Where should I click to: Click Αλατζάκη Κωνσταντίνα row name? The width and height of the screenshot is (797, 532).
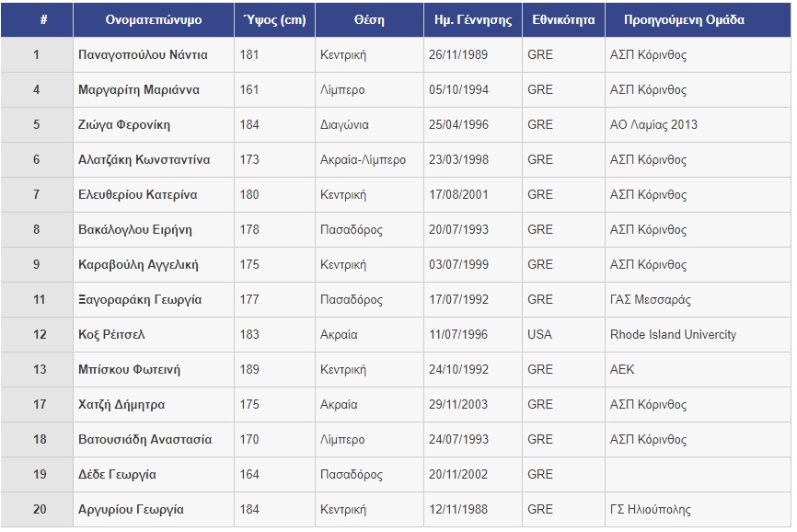click(x=144, y=160)
